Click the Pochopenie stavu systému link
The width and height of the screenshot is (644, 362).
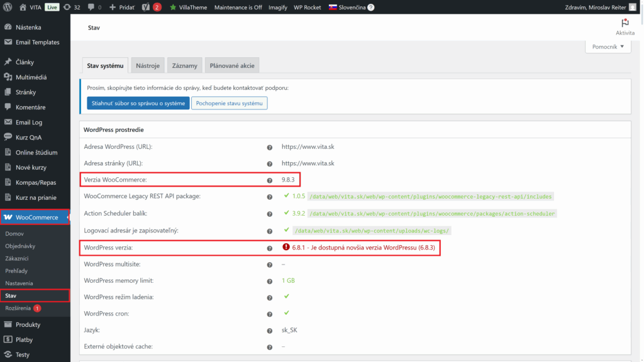pyautogui.click(x=230, y=102)
